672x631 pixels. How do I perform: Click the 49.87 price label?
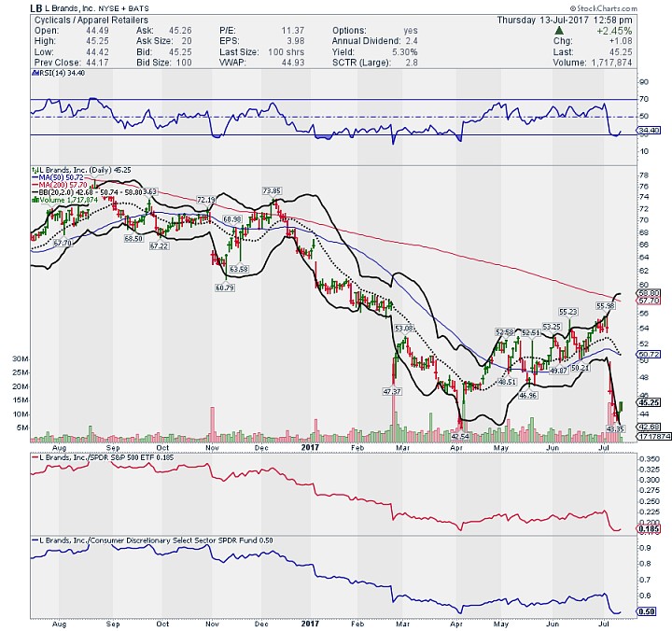[x=558, y=371]
